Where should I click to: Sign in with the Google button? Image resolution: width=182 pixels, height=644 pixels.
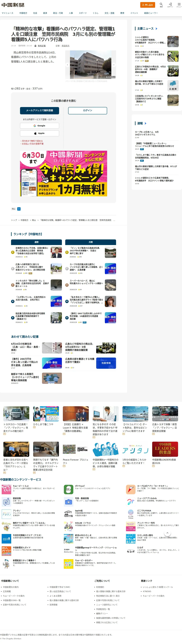click(39, 126)
